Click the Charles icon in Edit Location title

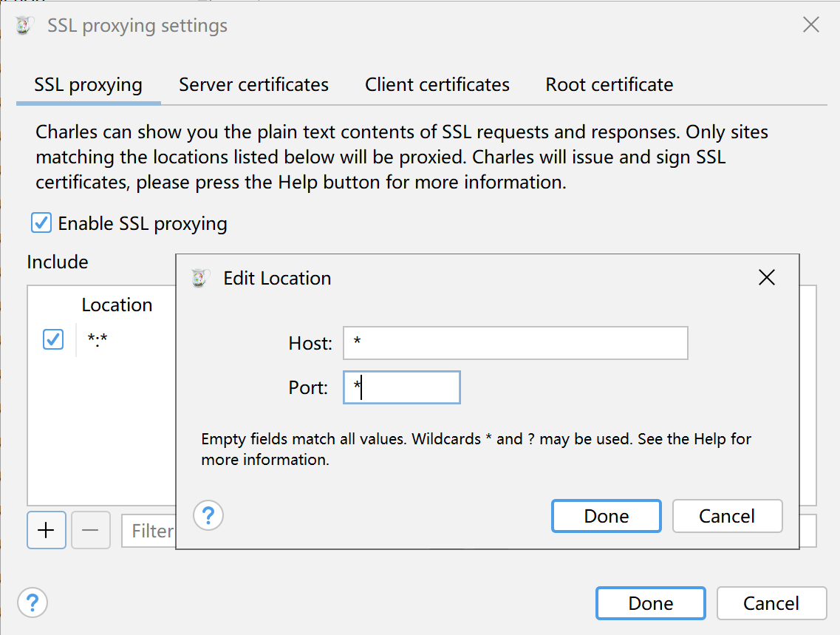pyautogui.click(x=199, y=278)
